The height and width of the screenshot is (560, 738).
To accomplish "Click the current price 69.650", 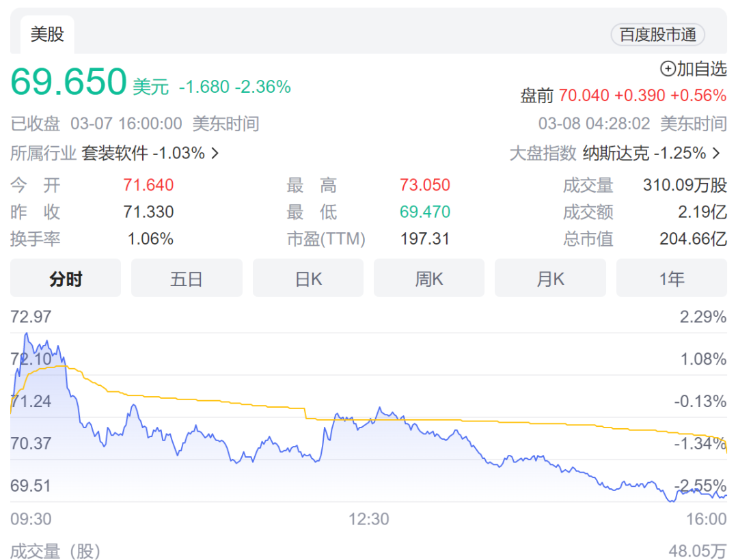I will [x=68, y=81].
